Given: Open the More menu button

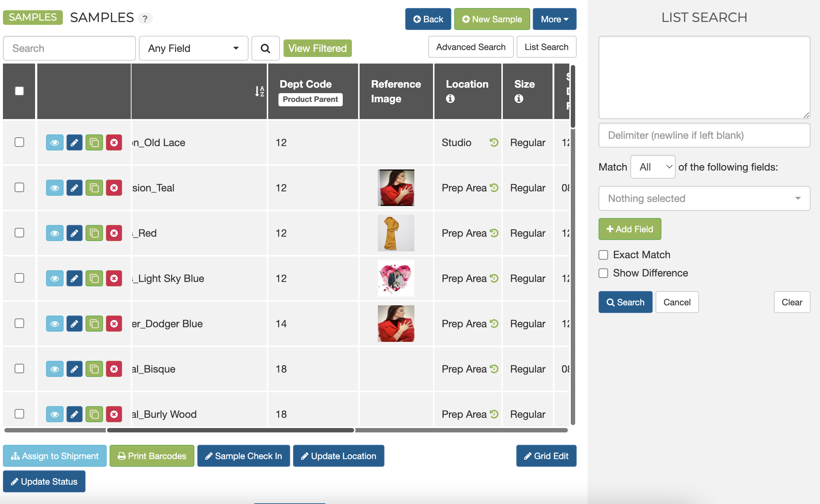Looking at the screenshot, I should tap(554, 19).
